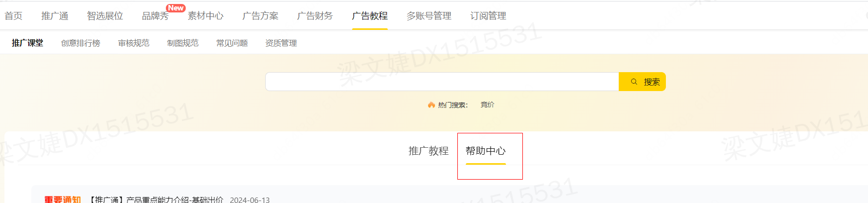Navigate to 广告财务

pos(315,16)
